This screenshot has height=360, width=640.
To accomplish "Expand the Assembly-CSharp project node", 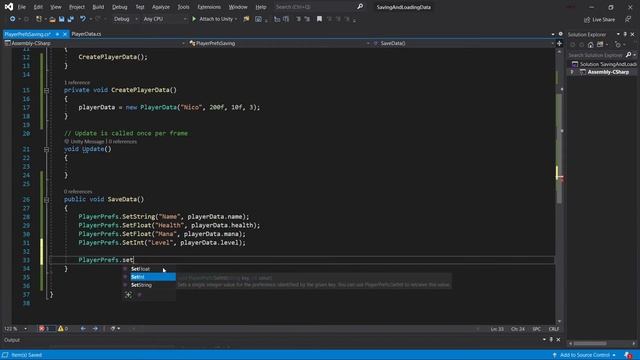I will (x=572, y=72).
